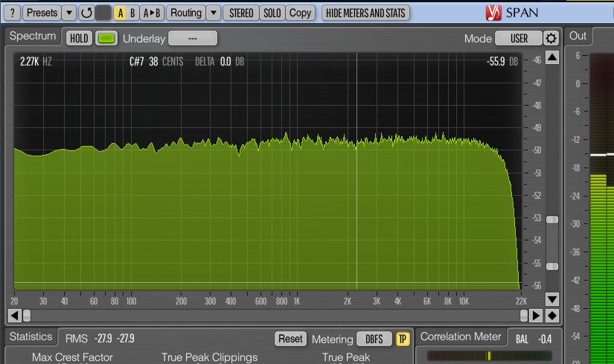Click the Copy button
This screenshot has height=364, width=614.
click(301, 13)
